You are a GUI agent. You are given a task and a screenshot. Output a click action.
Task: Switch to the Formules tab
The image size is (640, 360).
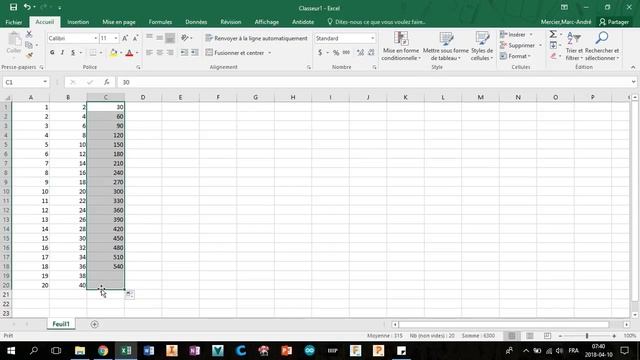160,22
